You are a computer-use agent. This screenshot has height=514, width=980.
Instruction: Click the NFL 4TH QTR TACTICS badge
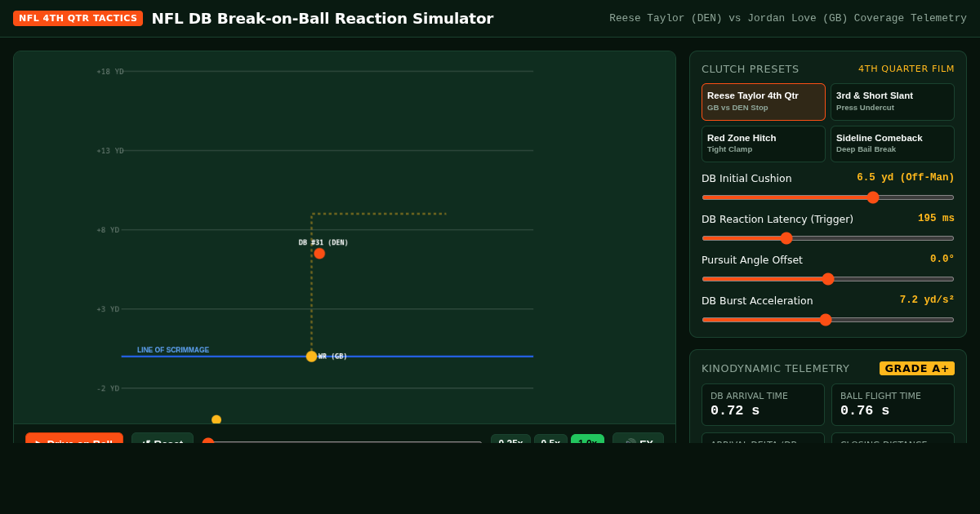(78, 18)
